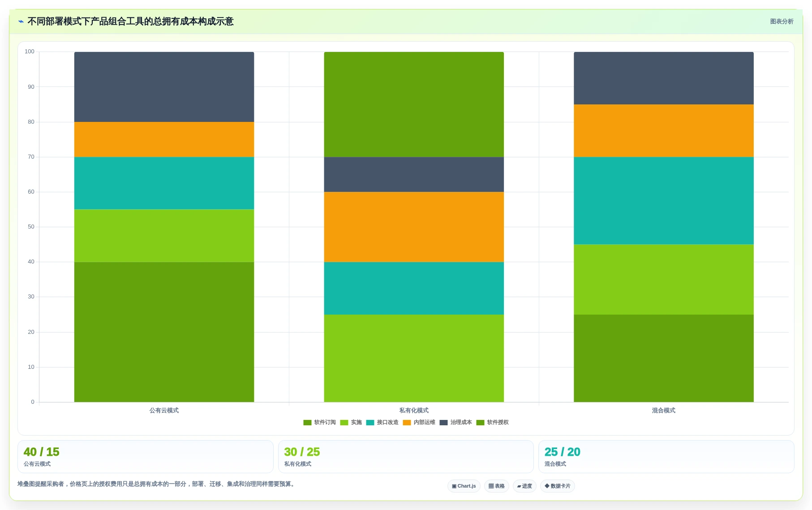Click the 混合模式 x-axis label

664,411
